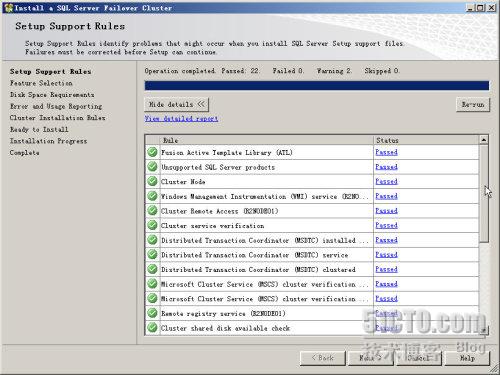Screen dimensions: 500x375
Task: Click check icon for MSDTC installed rule
Action: click(x=152, y=240)
